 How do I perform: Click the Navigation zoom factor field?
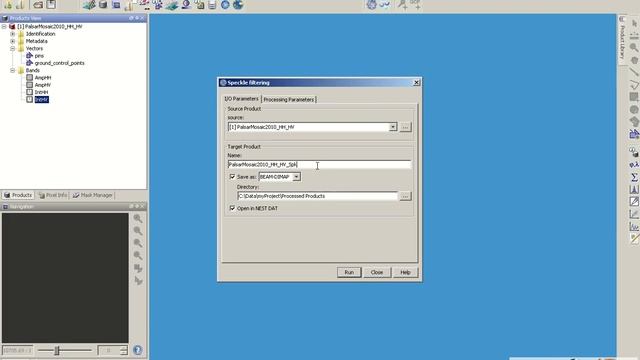[18, 350]
